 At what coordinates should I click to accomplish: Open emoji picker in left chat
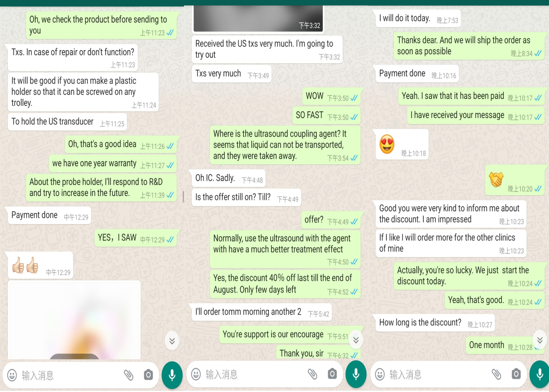12,375
